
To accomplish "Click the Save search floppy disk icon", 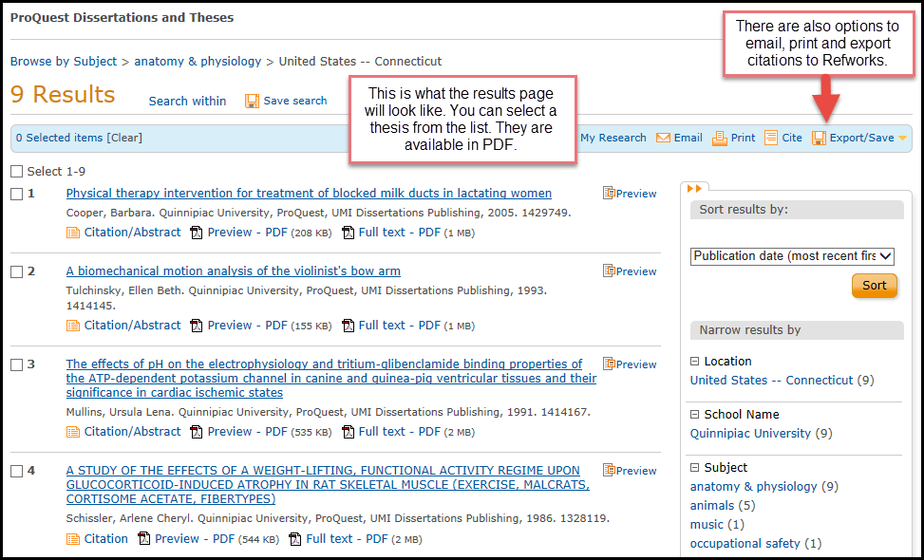I will 252,102.
